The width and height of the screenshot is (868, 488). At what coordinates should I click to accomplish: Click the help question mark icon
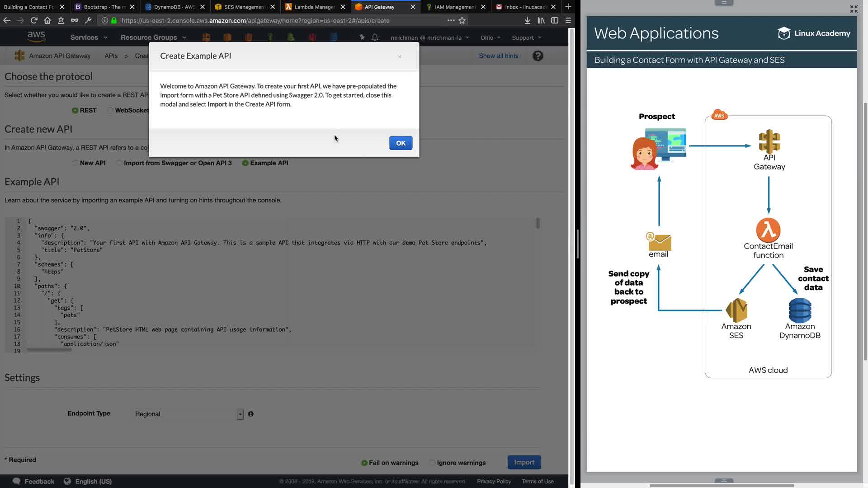coord(538,56)
